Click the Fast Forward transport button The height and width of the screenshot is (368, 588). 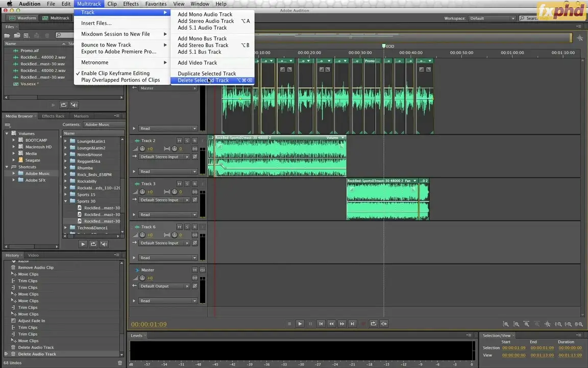342,324
